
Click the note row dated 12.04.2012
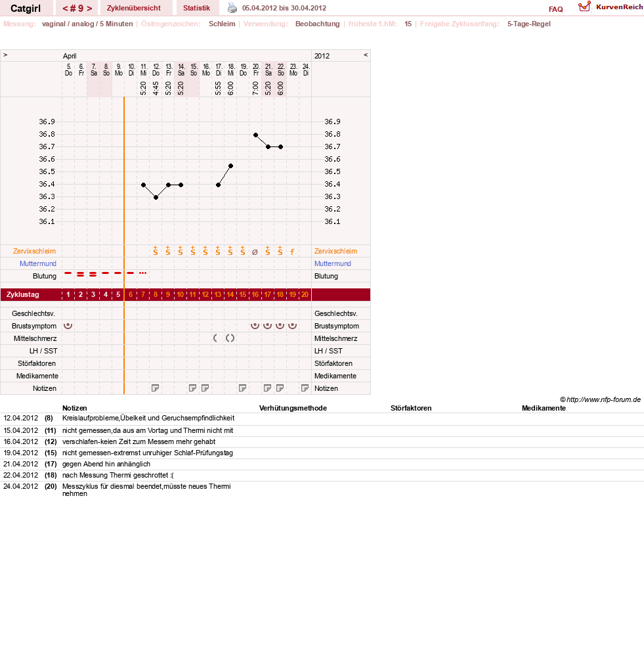[x=322, y=418]
